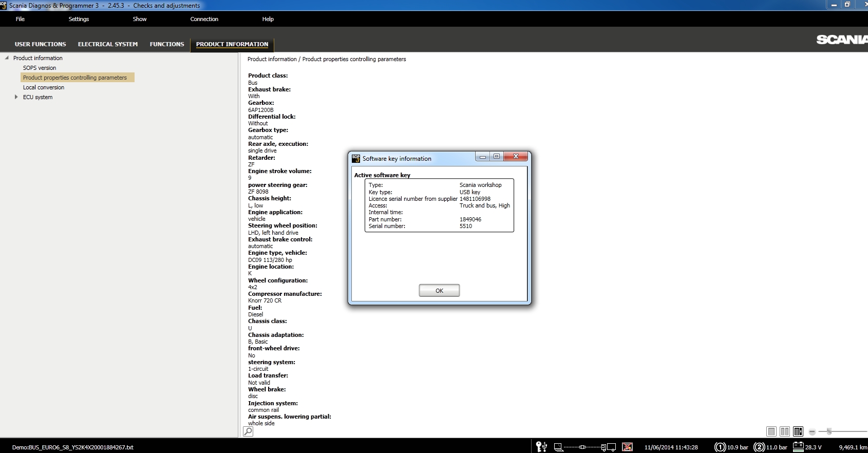Click the zoom out minus button

click(x=812, y=432)
